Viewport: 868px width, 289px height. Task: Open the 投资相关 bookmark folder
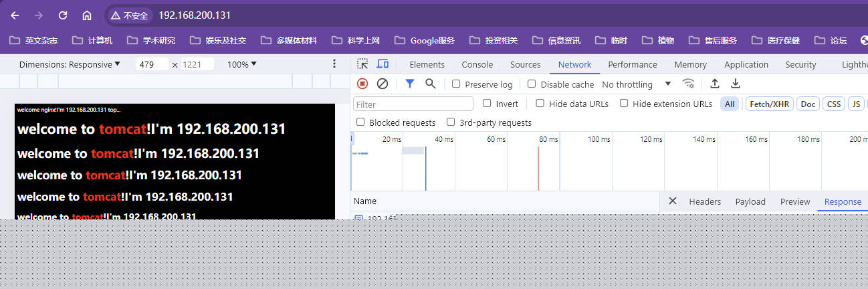[x=494, y=41]
